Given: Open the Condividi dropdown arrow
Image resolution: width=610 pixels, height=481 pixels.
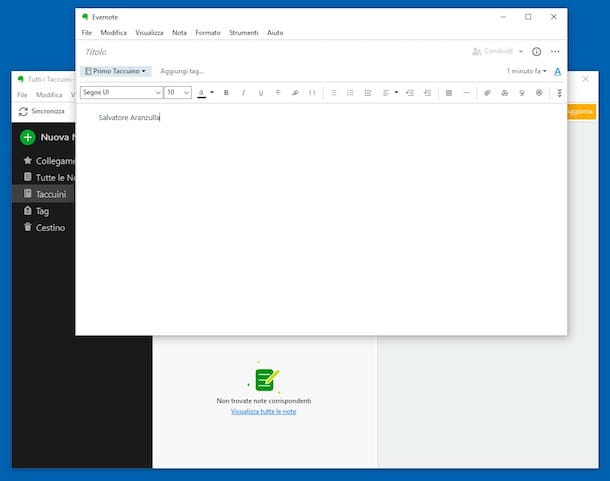Looking at the screenshot, I should coord(521,51).
